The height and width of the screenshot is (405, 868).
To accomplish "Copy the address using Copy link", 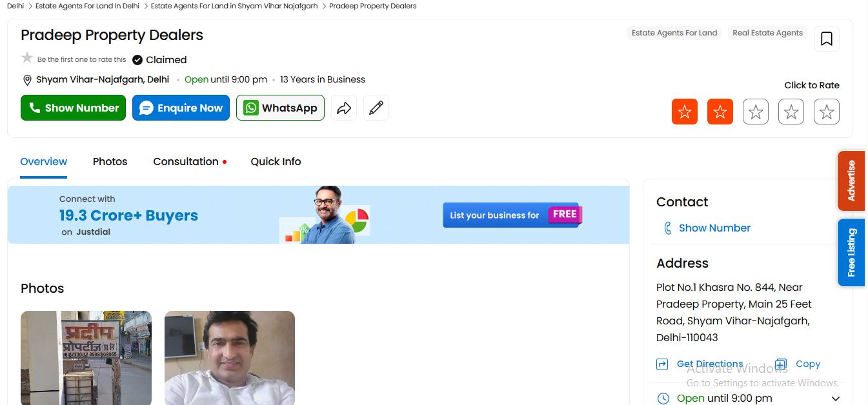I will coord(807,364).
